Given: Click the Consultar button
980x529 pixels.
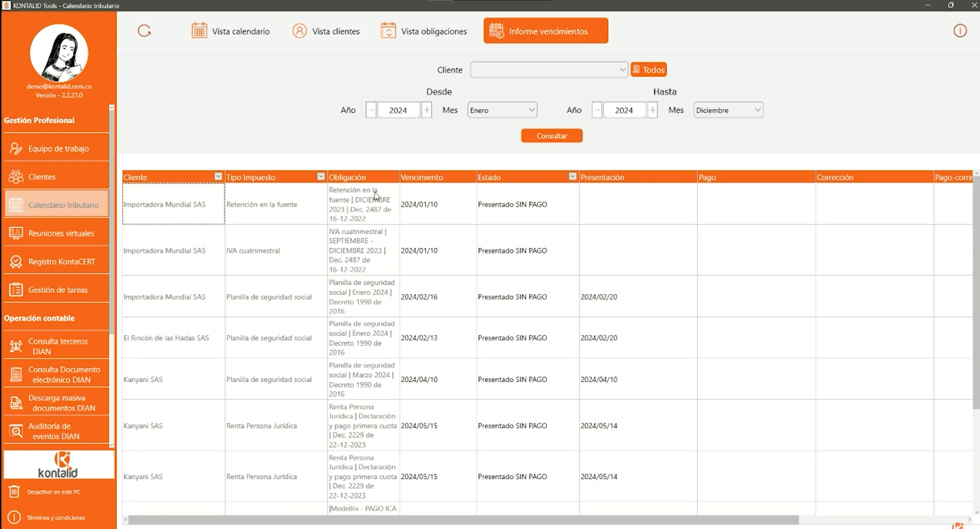Looking at the screenshot, I should click(552, 136).
